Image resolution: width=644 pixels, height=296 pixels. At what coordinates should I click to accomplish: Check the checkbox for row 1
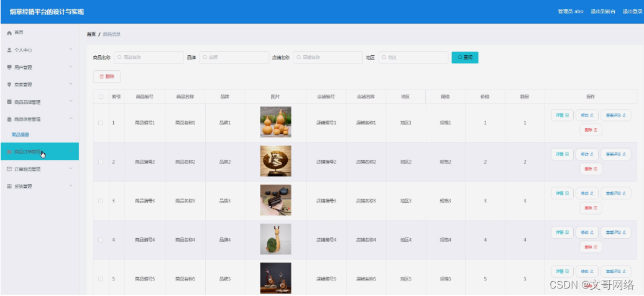(101, 123)
